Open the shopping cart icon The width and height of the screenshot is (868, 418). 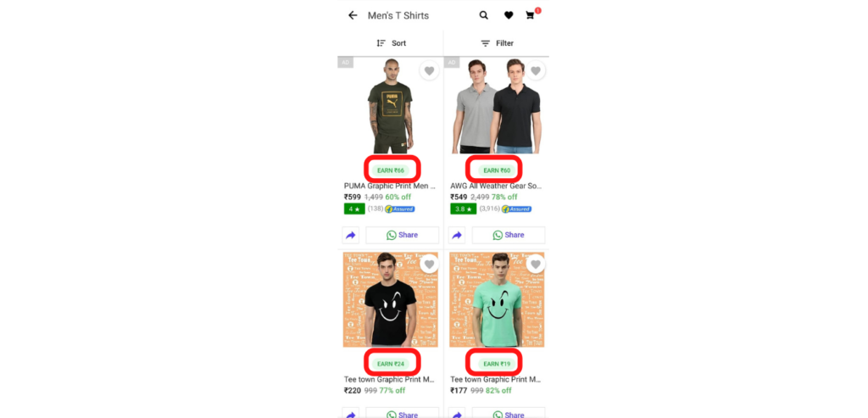(531, 15)
